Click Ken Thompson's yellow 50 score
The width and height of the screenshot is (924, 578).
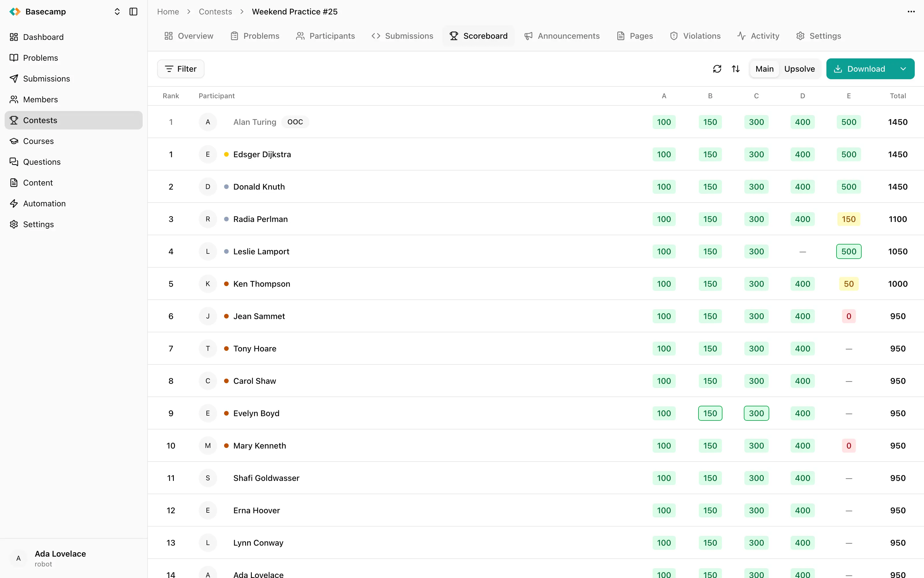849,284
